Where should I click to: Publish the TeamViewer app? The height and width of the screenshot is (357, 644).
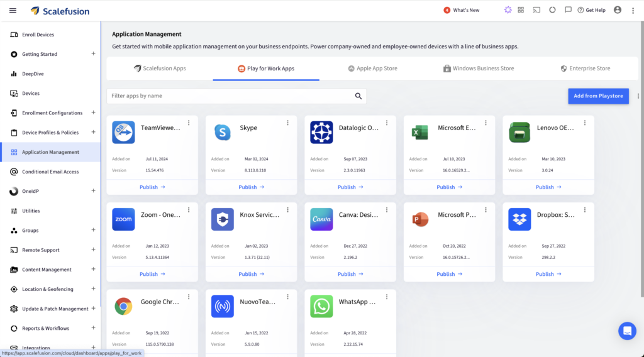coord(152,187)
